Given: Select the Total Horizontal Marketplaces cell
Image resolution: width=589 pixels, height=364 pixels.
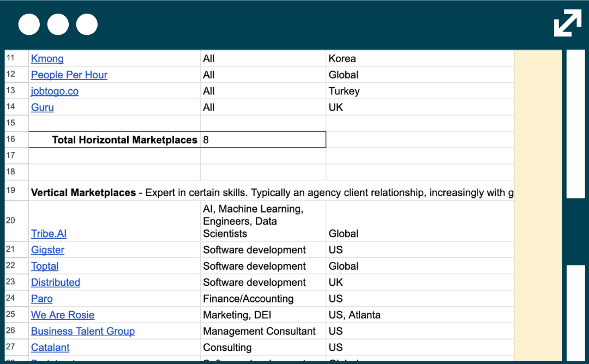Looking at the screenshot, I should [115, 139].
